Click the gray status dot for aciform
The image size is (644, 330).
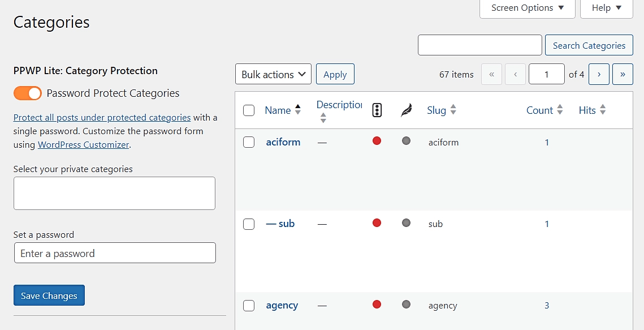pos(406,140)
